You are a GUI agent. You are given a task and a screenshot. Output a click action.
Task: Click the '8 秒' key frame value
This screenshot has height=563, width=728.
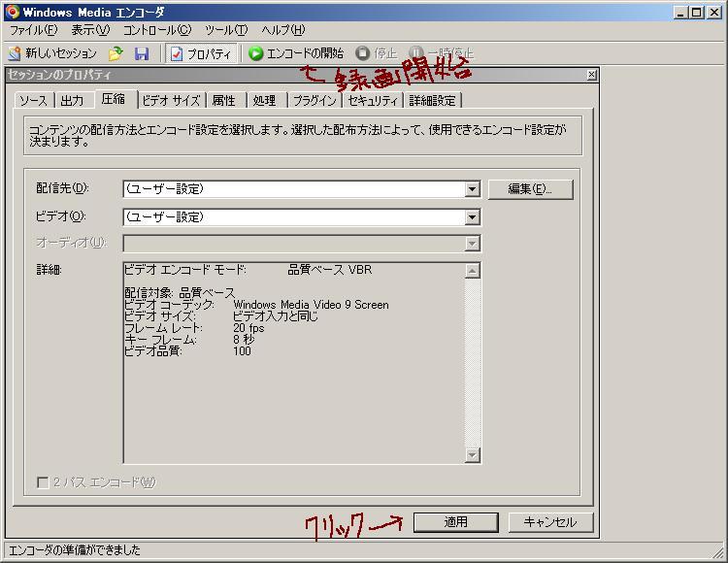tap(244, 340)
